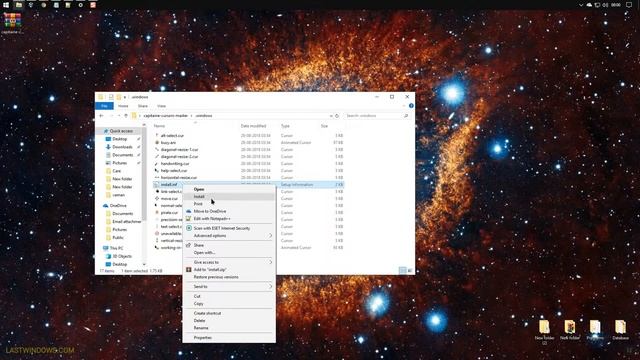Switch to the View ribbon tab

tap(162, 106)
